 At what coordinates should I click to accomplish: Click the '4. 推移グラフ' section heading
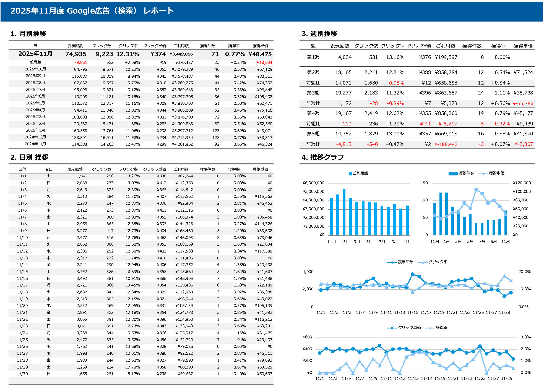[322, 157]
